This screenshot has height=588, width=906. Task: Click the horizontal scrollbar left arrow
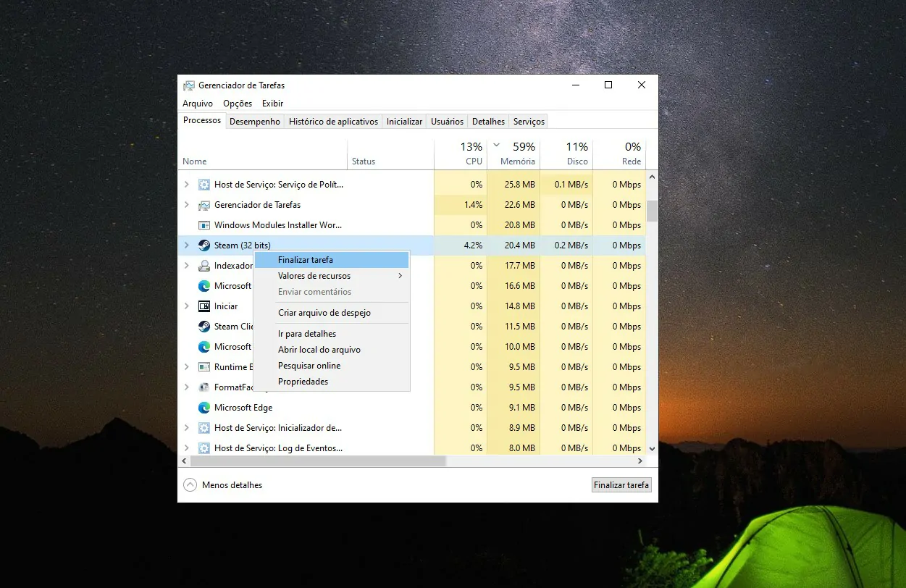point(184,461)
